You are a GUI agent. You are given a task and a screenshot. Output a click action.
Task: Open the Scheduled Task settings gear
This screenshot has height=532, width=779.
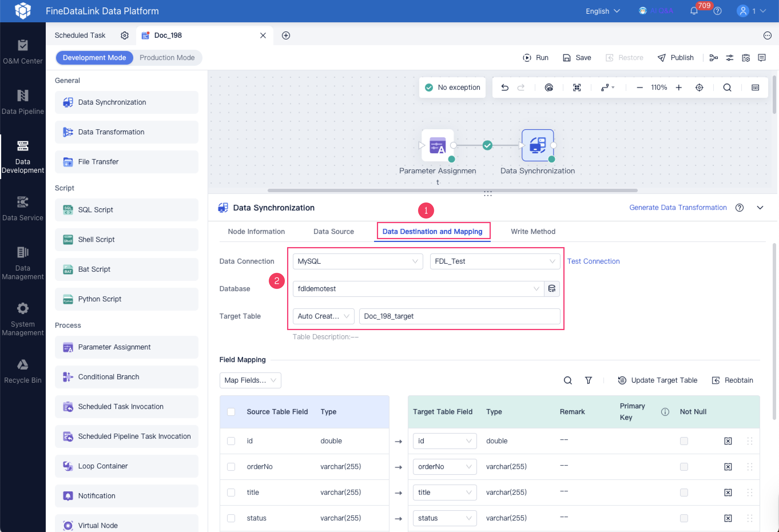tap(124, 35)
